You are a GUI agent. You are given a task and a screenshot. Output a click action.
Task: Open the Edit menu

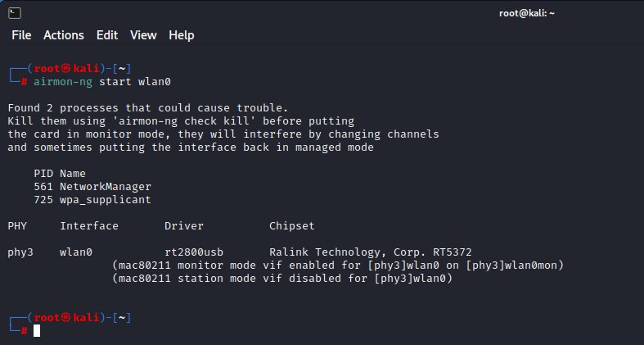[107, 35]
